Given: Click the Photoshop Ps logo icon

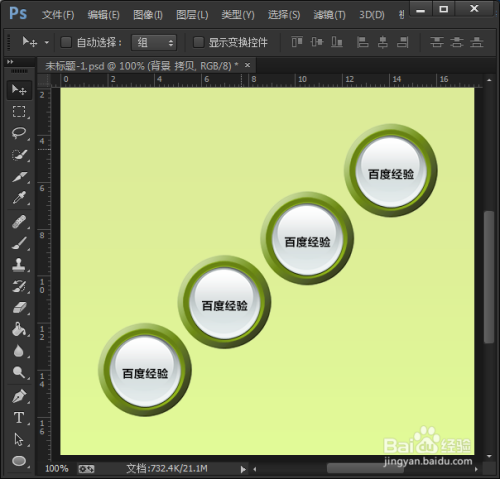Looking at the screenshot, I should [x=18, y=14].
